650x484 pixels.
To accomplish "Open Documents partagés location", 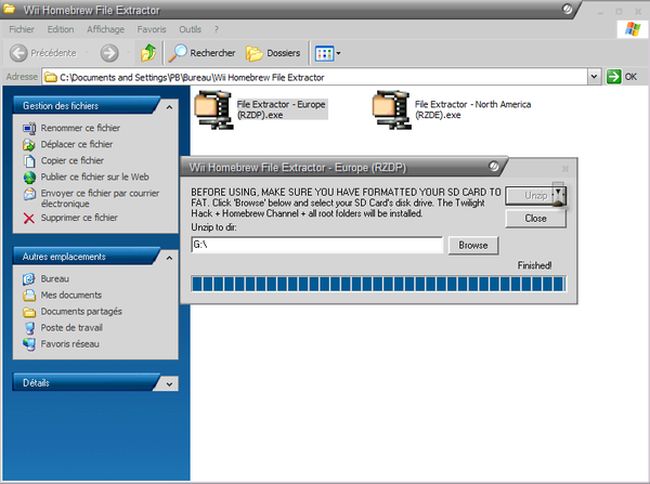I will pyautogui.click(x=81, y=311).
